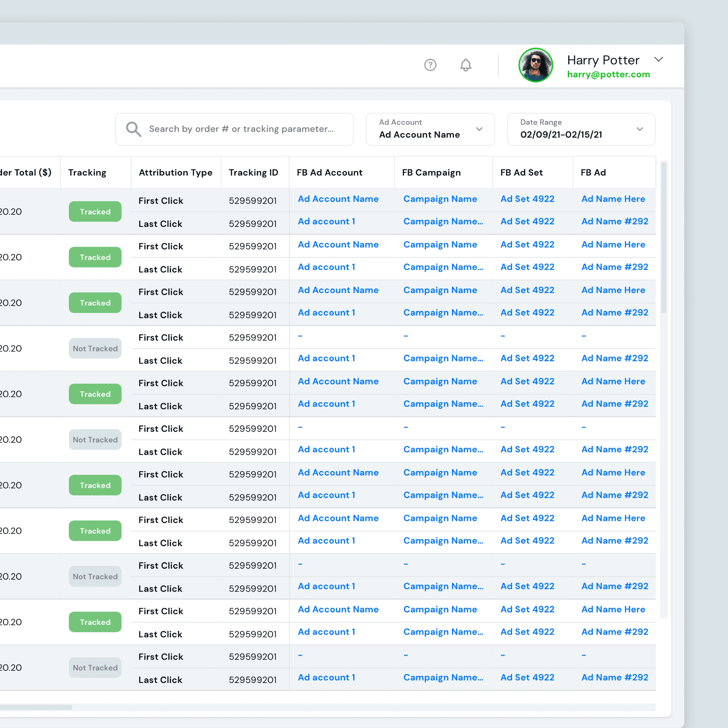
Task: Open the Date Range dropdown
Action: [x=581, y=129]
